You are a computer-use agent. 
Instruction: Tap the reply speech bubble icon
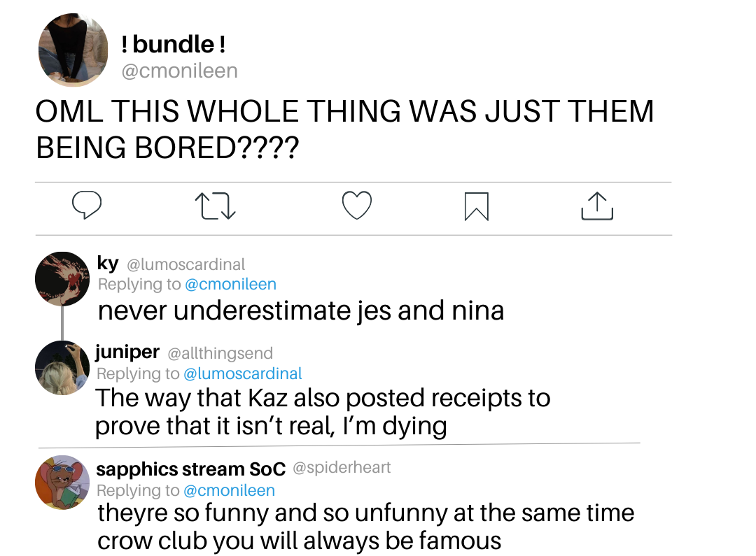(87, 205)
